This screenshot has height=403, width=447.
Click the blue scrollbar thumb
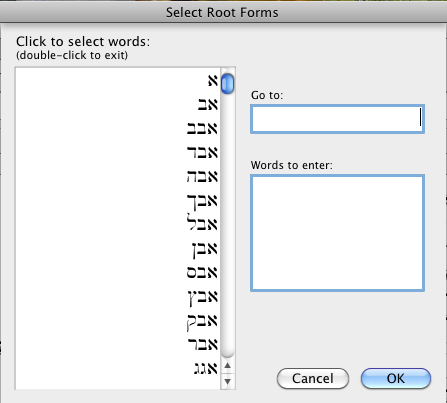[228, 83]
